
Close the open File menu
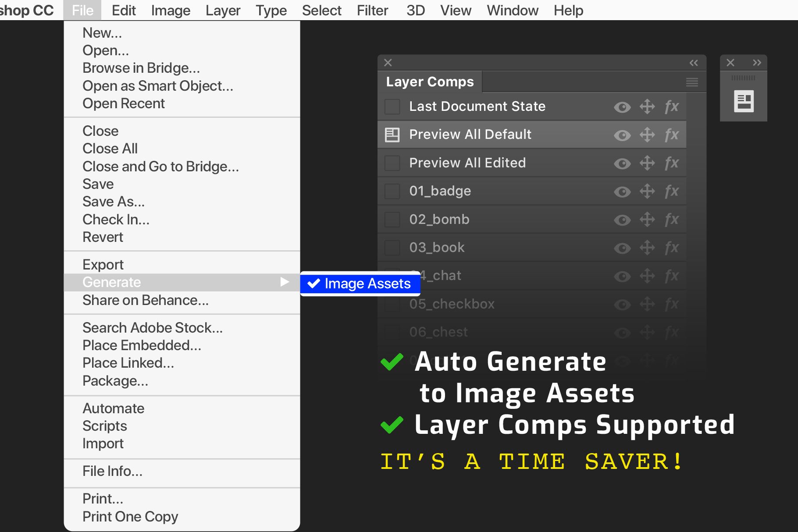pos(82,10)
